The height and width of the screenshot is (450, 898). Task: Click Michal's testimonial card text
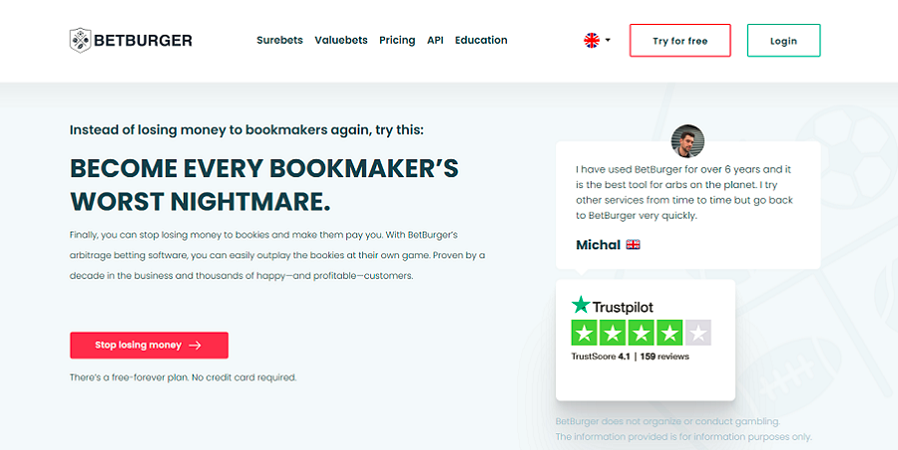pyautogui.click(x=684, y=192)
